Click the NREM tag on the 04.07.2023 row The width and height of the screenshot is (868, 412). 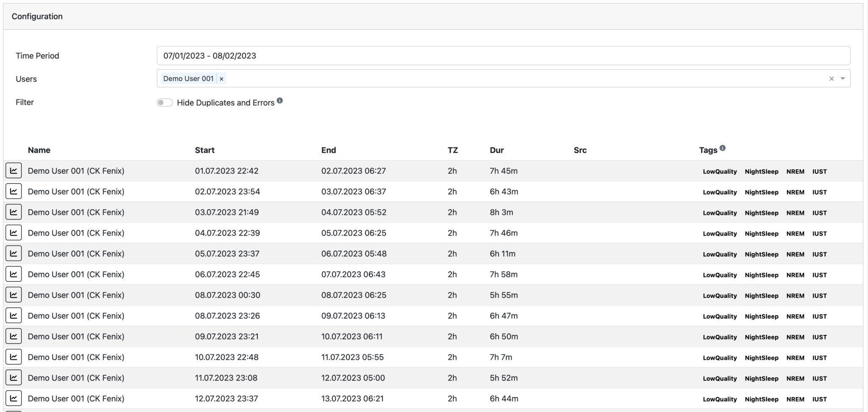(x=796, y=233)
